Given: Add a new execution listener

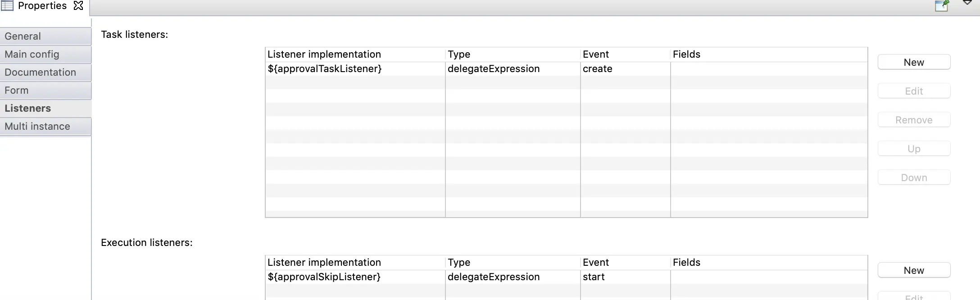Looking at the screenshot, I should coord(914,270).
